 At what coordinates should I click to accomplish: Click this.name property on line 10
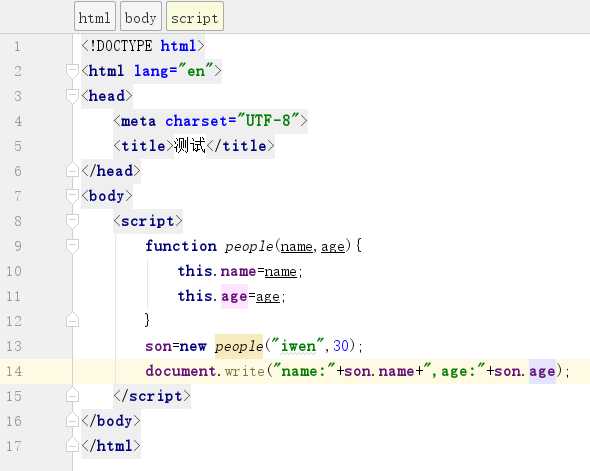[x=238, y=271]
